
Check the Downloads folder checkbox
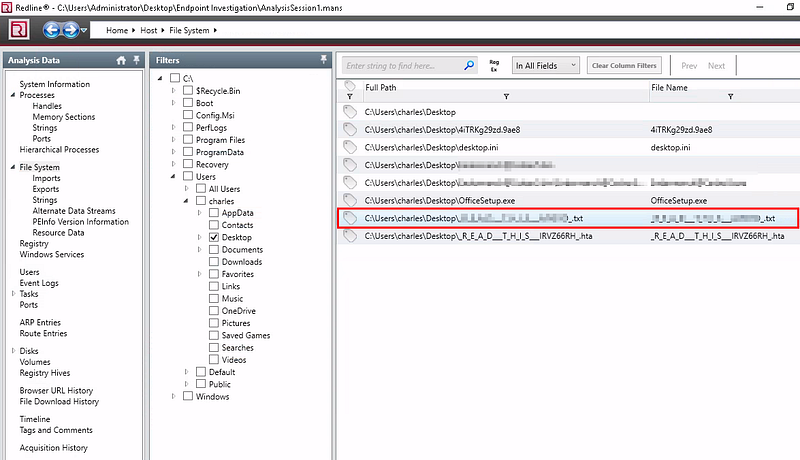(x=214, y=262)
